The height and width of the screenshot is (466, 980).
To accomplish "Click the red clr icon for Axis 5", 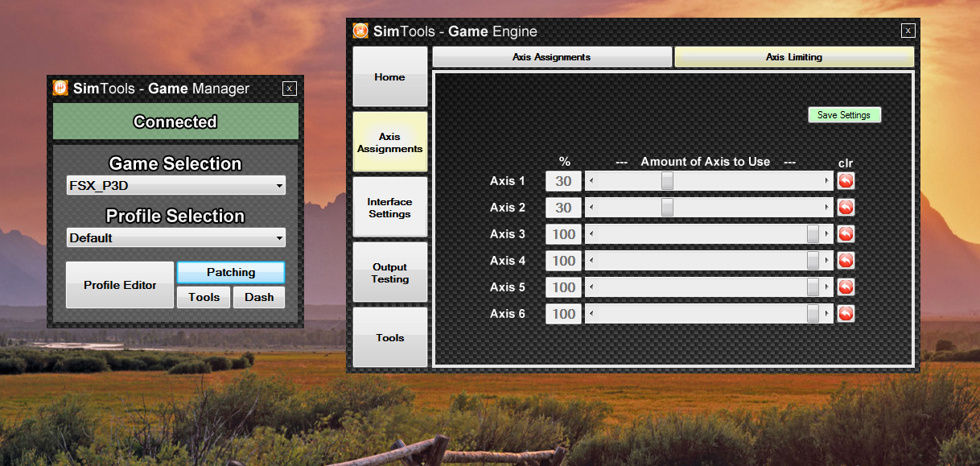I will [846, 287].
